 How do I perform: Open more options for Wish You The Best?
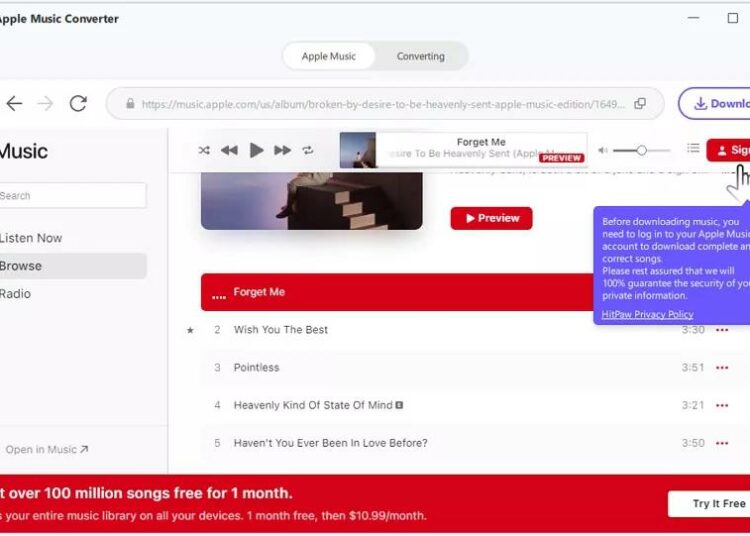[722, 330]
